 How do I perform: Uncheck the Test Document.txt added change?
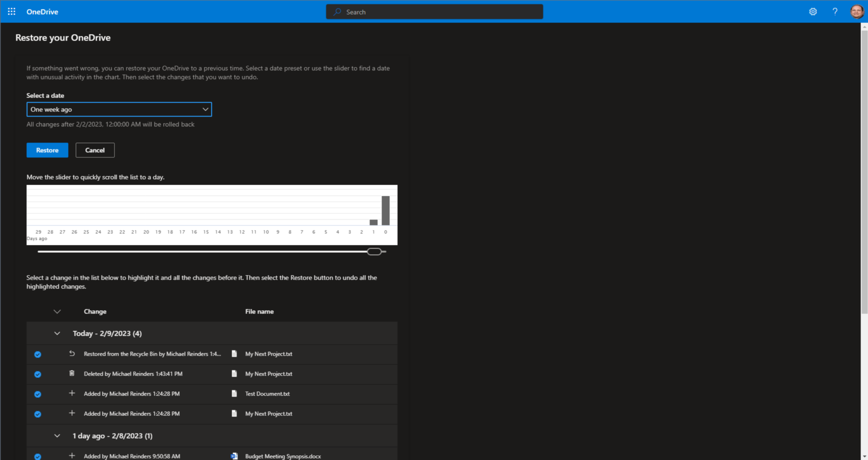tap(38, 394)
